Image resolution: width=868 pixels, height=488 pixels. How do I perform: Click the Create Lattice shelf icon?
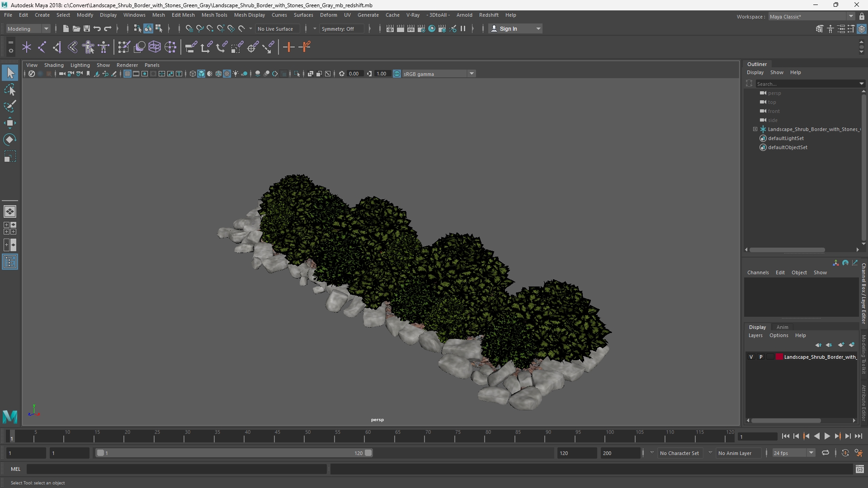(x=155, y=47)
